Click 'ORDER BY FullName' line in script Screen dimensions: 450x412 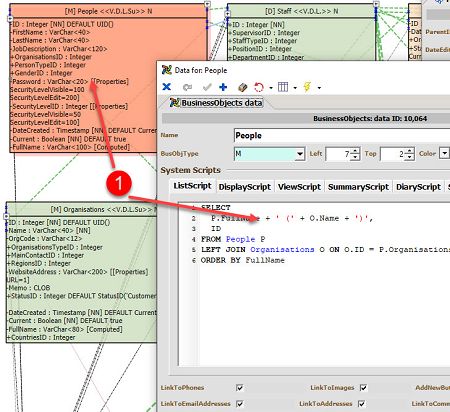point(243,260)
